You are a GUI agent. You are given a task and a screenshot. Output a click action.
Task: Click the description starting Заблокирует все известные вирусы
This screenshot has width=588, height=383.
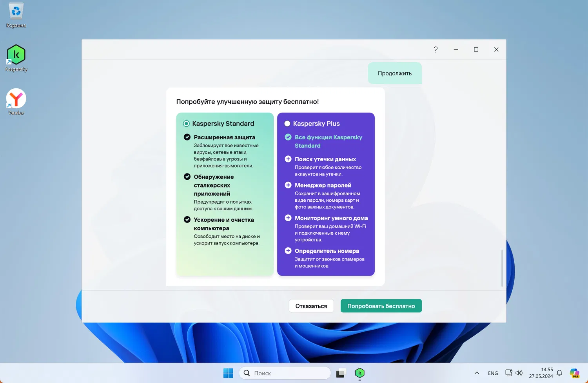pos(226,155)
